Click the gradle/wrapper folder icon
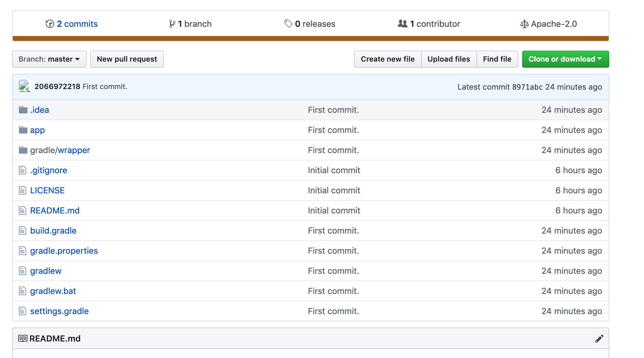This screenshot has height=358, width=644. pos(23,150)
